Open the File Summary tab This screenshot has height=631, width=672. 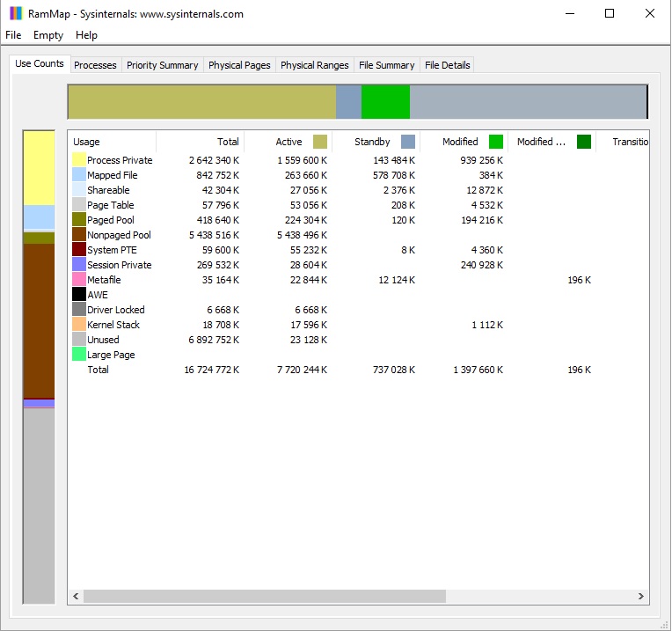(386, 65)
